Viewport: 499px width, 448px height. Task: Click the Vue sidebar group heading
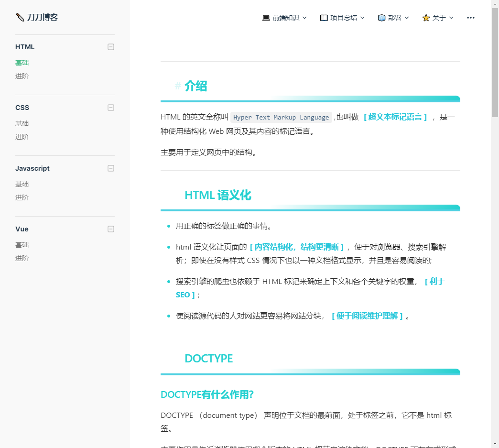pos(22,229)
